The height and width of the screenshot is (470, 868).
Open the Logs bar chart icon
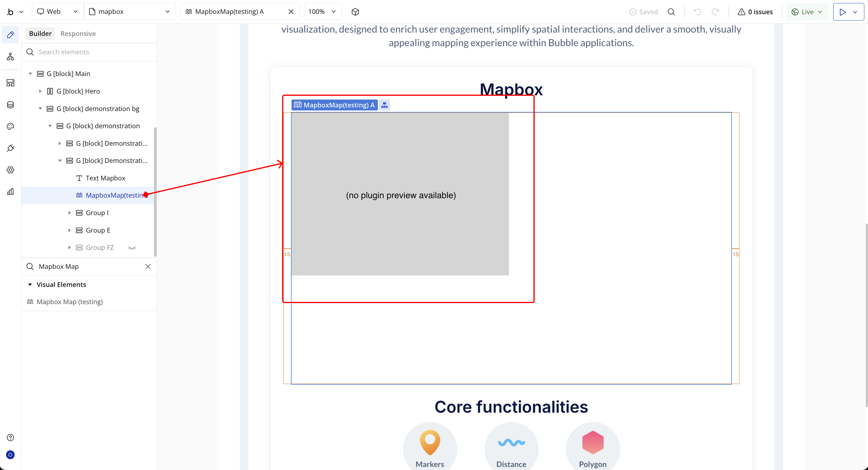click(11, 192)
